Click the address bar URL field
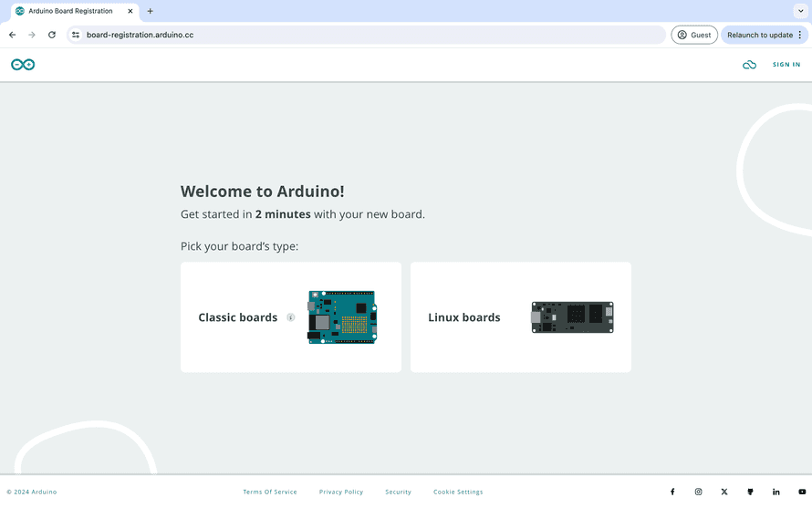 pos(365,35)
